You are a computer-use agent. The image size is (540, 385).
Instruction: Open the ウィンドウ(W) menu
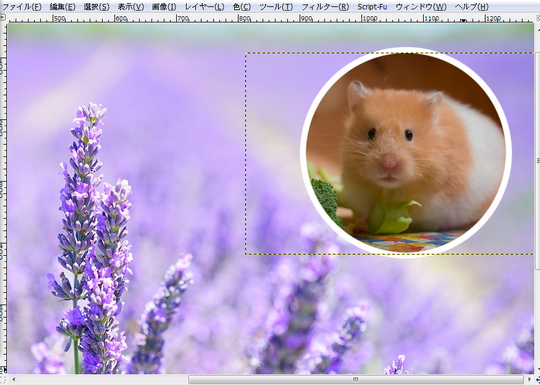tap(420, 7)
